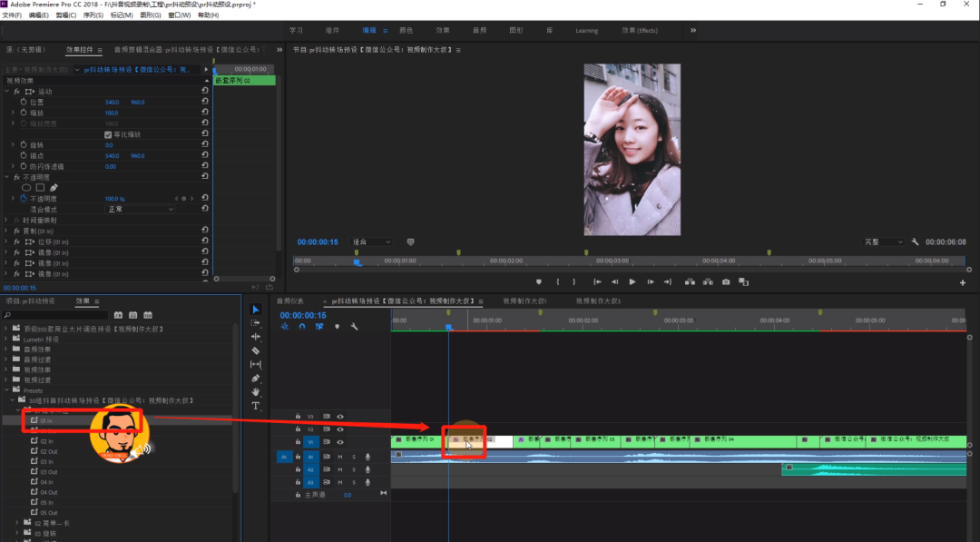980x542 pixels.
Task: Select the Pen tool in timeline toolbar
Action: [x=256, y=379]
